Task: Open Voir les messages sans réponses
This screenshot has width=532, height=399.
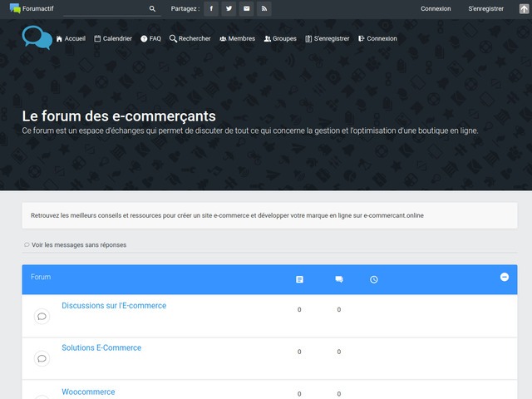Action: [78, 244]
